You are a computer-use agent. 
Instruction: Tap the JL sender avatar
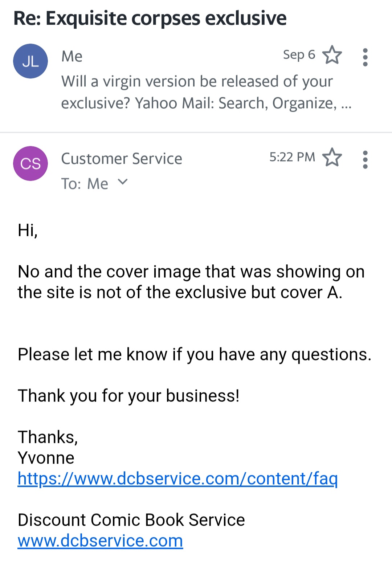click(30, 61)
